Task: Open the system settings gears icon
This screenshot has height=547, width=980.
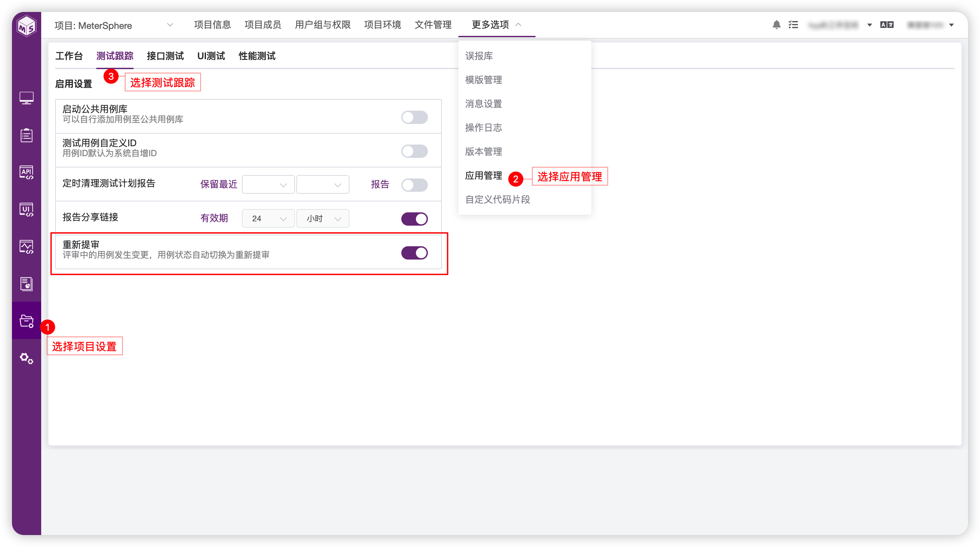Action: [26, 358]
